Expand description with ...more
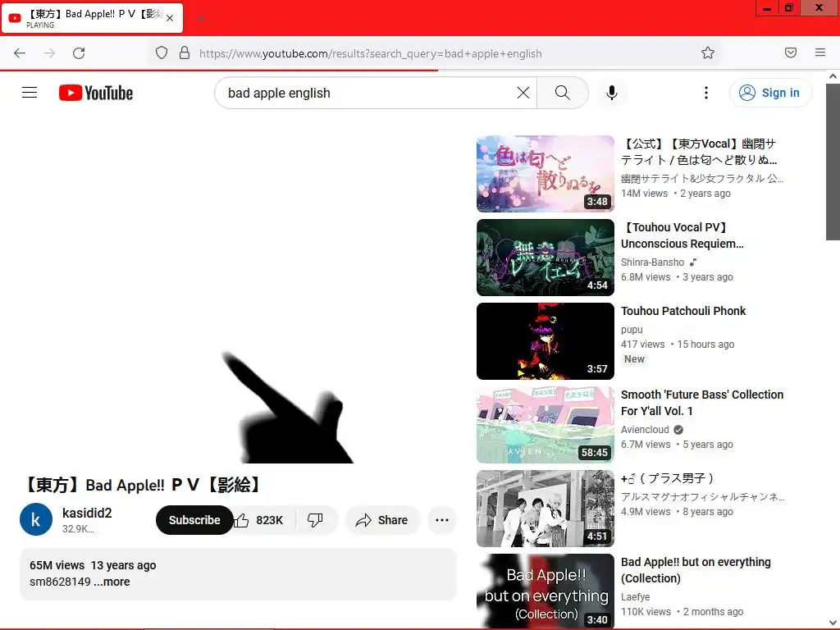 coord(112,582)
